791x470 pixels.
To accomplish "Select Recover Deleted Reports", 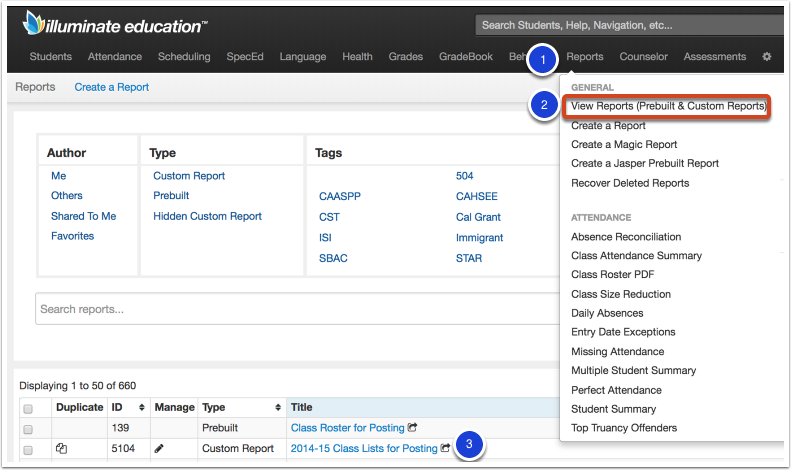I will pyautogui.click(x=630, y=183).
